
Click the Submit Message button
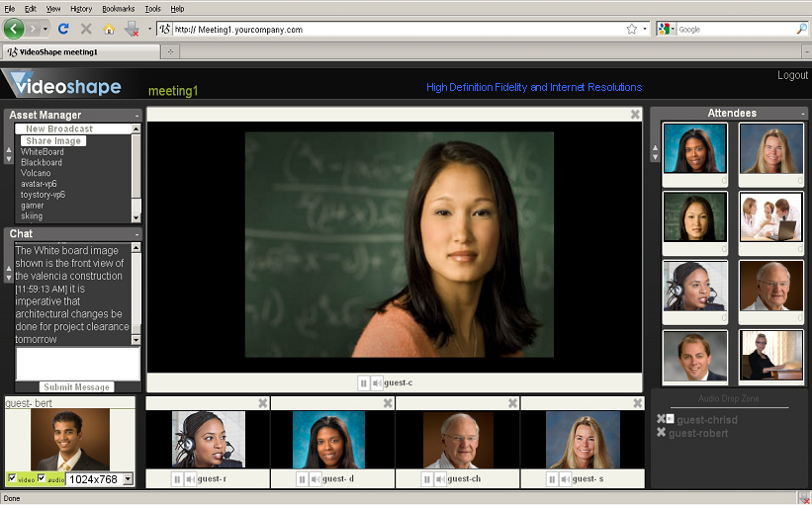[77, 387]
